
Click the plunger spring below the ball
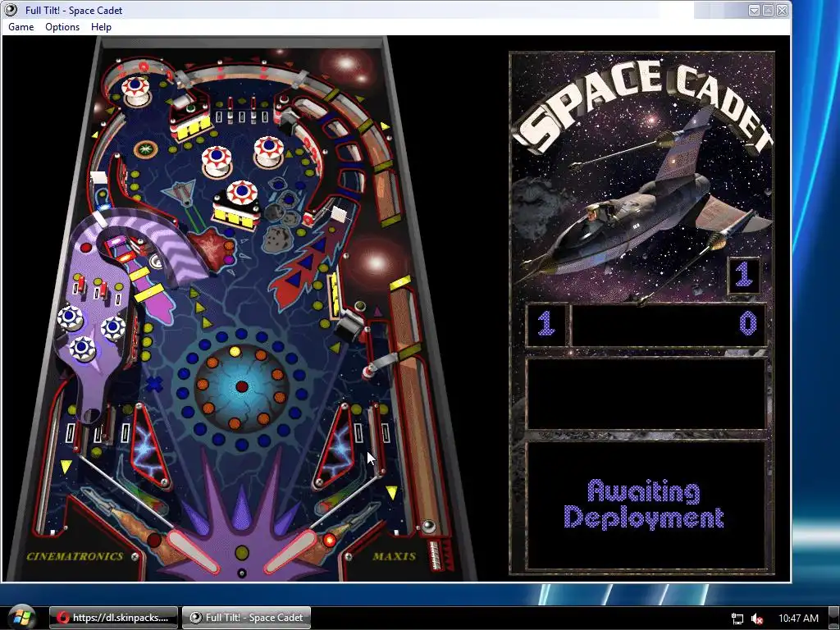click(435, 555)
